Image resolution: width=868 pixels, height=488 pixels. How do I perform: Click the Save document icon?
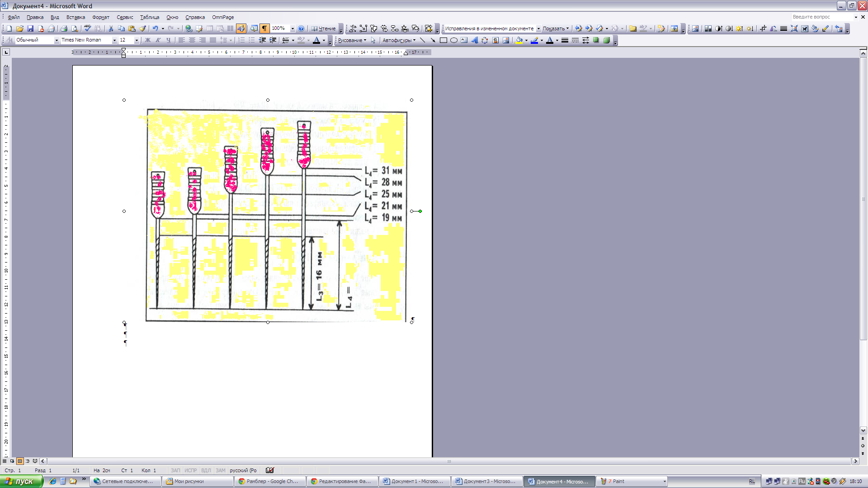pyautogui.click(x=30, y=28)
